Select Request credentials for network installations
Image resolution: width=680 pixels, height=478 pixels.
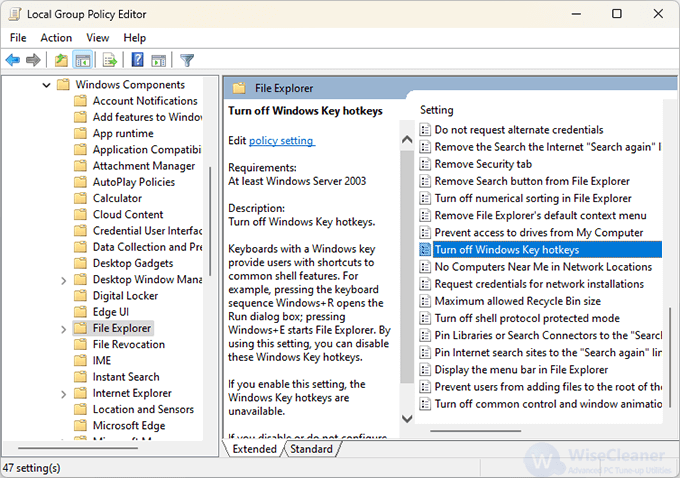[539, 284]
